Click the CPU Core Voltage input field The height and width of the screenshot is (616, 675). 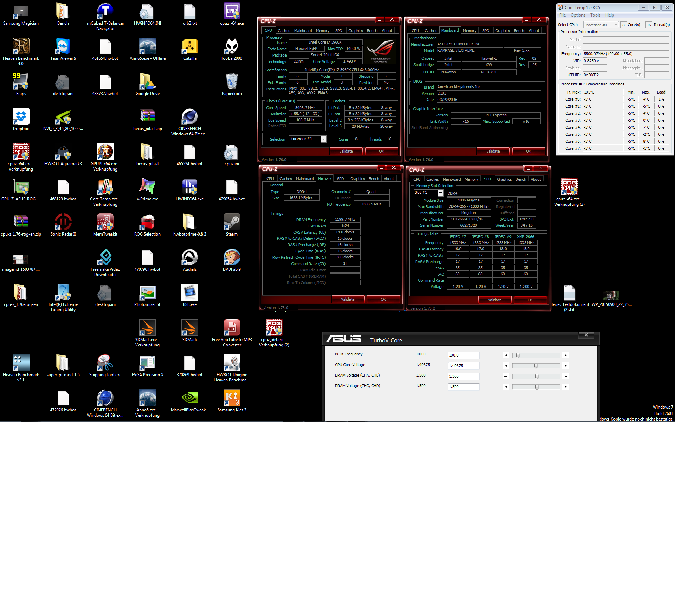[463, 366]
